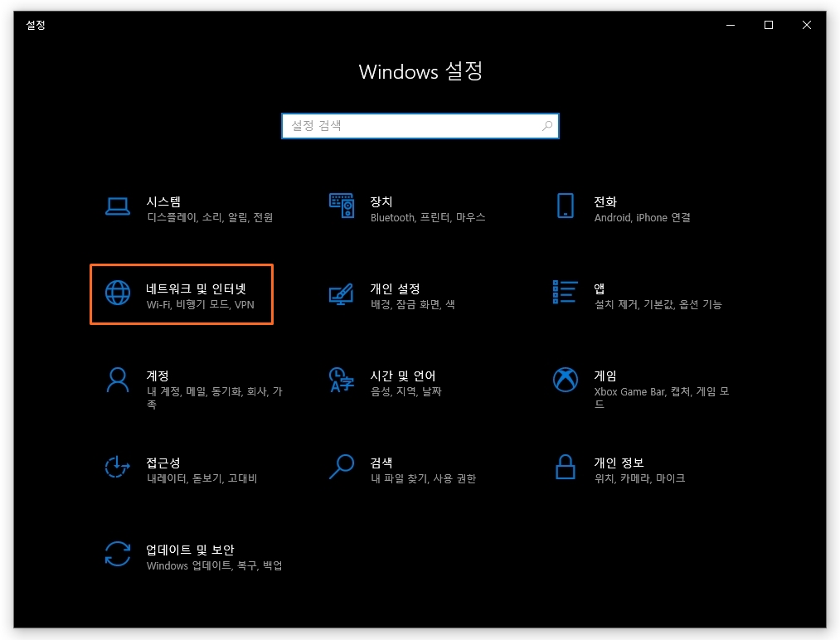Click the 개인 설정 paintbrush icon

(x=342, y=293)
